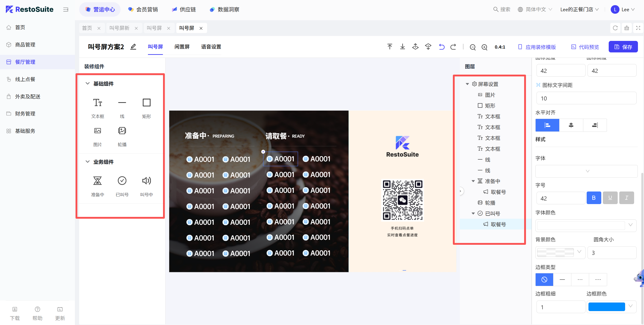
Task: Click the undo arrow in toolbar
Action: coord(441,47)
